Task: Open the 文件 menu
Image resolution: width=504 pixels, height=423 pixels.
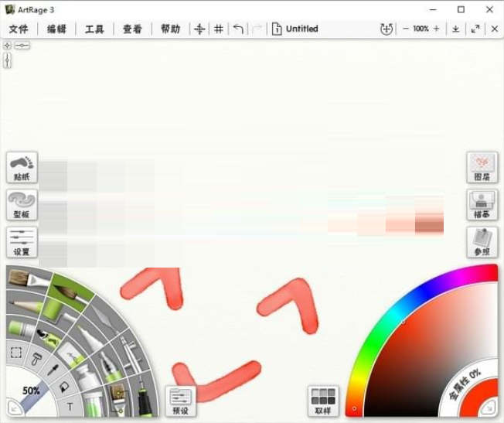Action: 19,29
